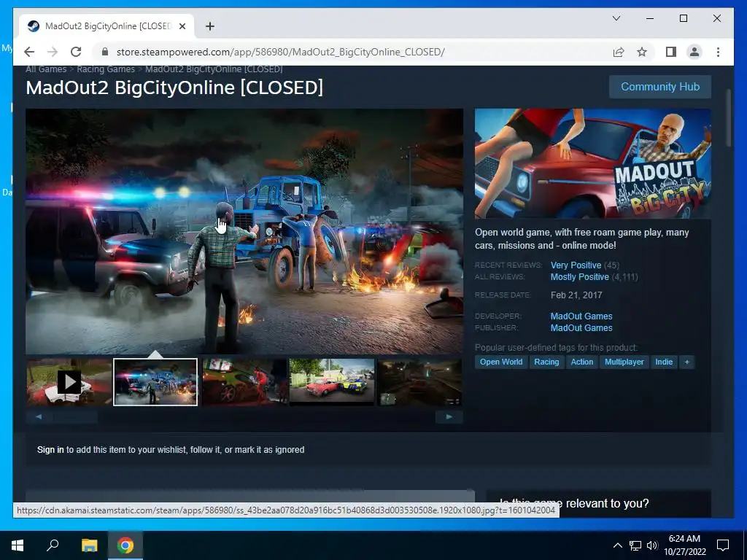The image size is (747, 560).
Task: Go back to the previous page in Chrome
Action: pos(29,52)
